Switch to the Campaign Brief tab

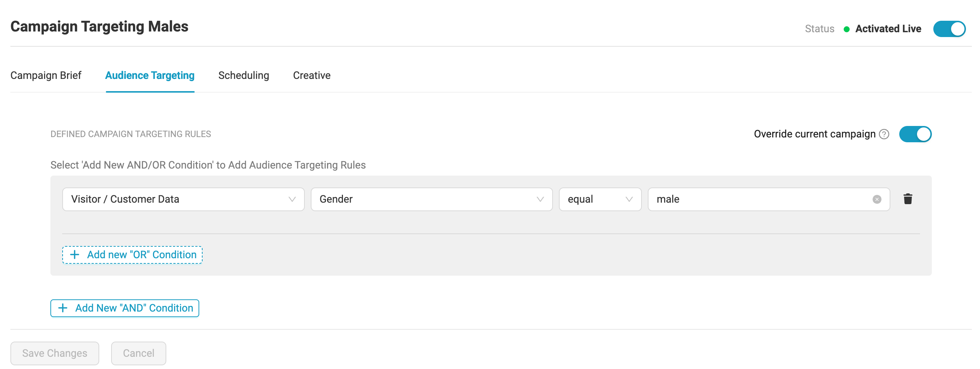pyautogui.click(x=46, y=75)
